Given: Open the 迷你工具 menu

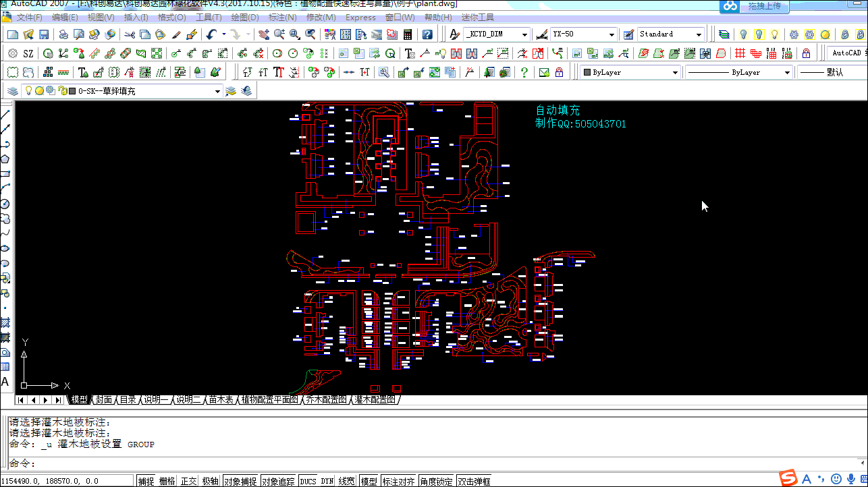Looking at the screenshot, I should [477, 18].
